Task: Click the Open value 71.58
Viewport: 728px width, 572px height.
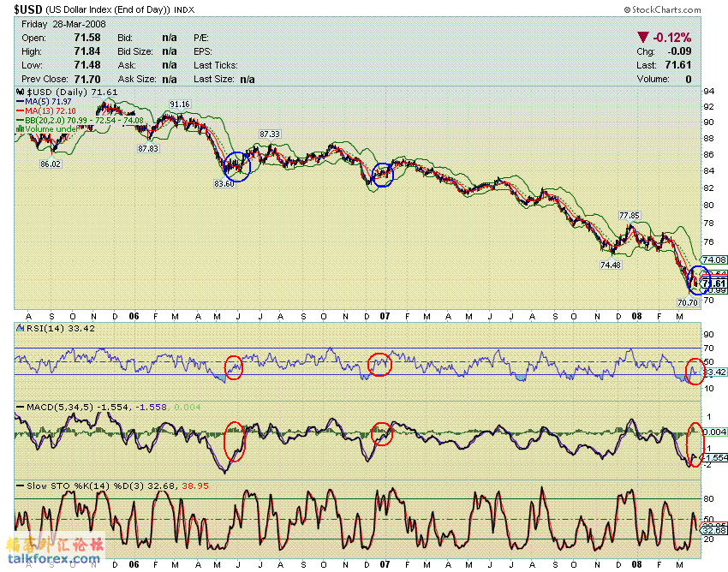Action: pos(87,38)
